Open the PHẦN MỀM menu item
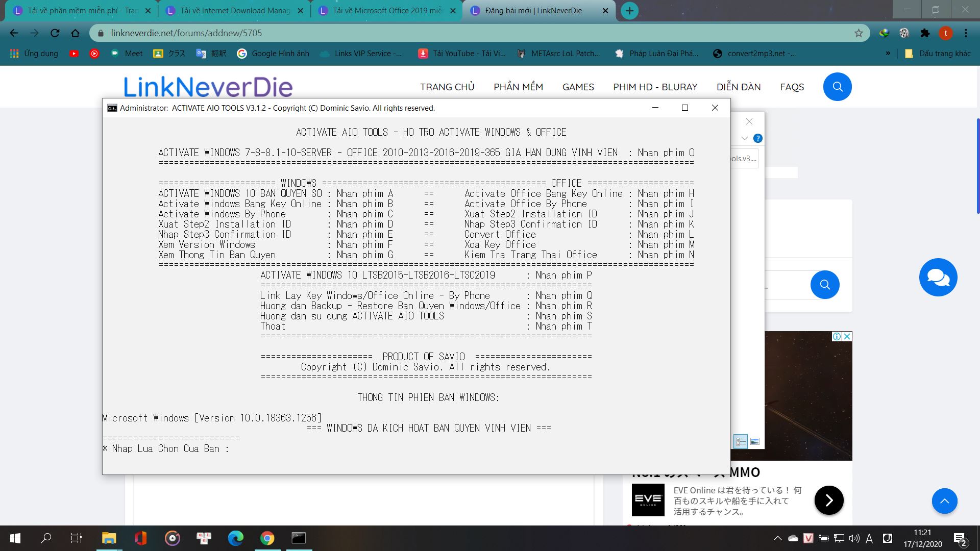 (x=518, y=87)
